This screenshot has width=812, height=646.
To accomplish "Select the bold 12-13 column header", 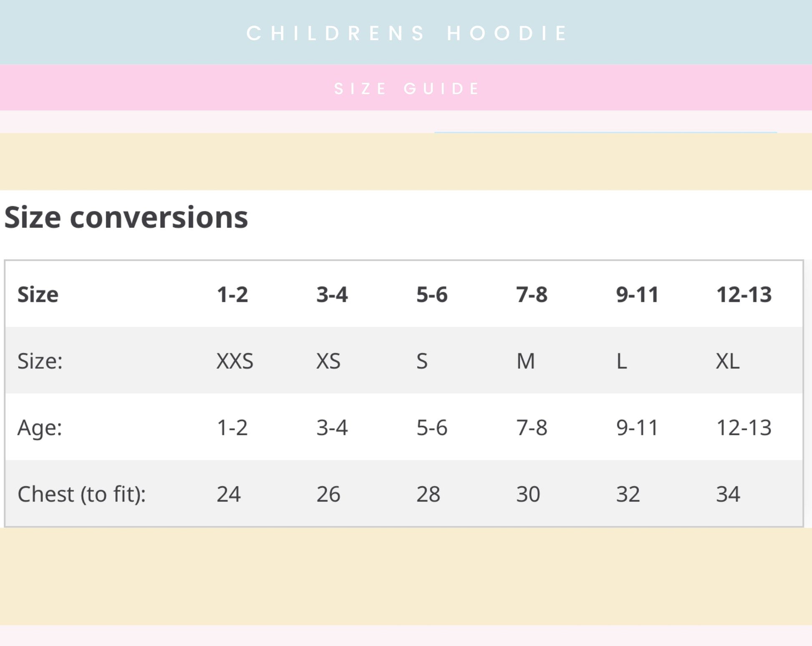I will 744,294.
